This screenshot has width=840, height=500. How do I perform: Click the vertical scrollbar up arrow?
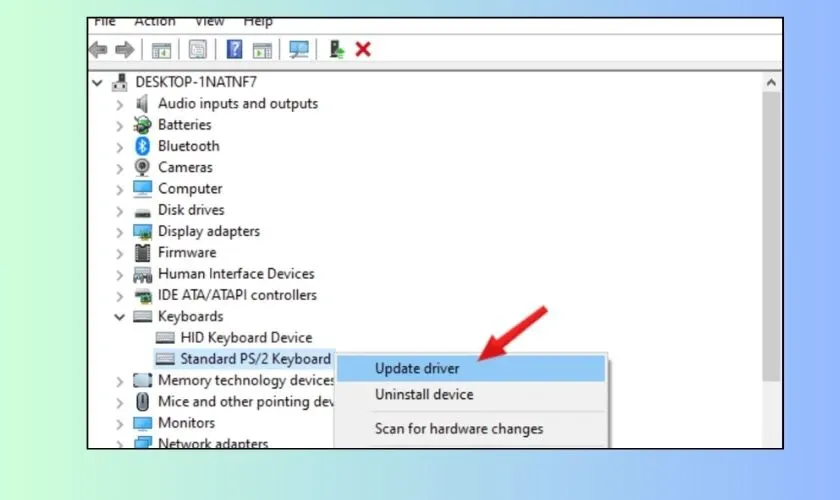(x=771, y=83)
